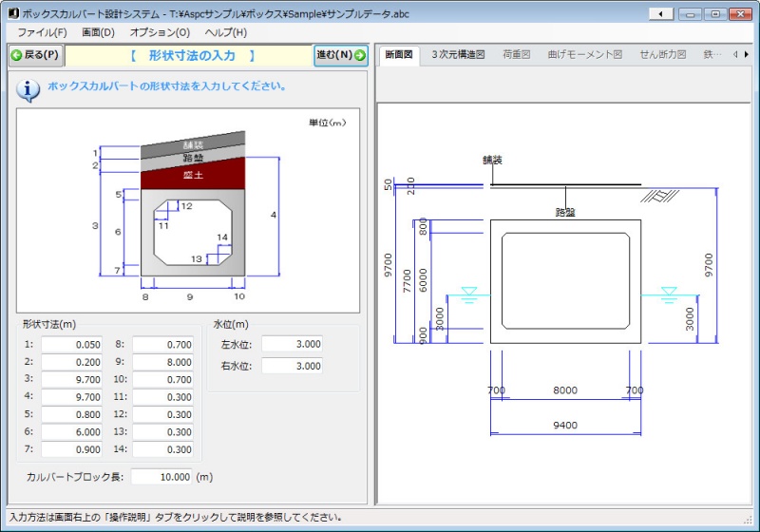Screen dimensions: 760x532
Task: Click the 路盤 layer in shape diagram
Action: click(x=193, y=158)
